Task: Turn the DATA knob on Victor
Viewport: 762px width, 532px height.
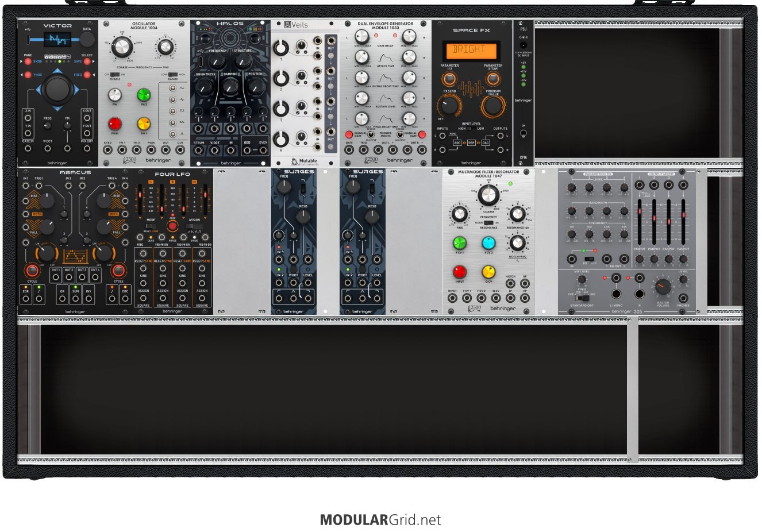Action: 87,39
